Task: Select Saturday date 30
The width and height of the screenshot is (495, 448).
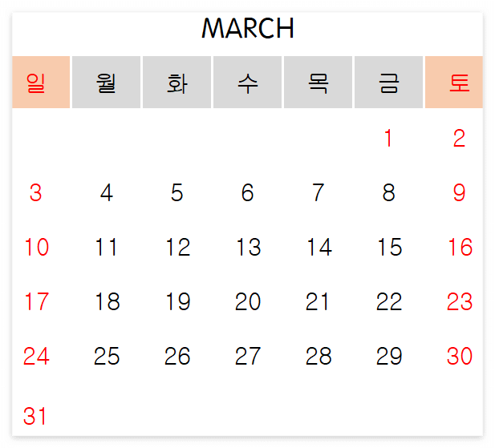Action: coord(460,357)
